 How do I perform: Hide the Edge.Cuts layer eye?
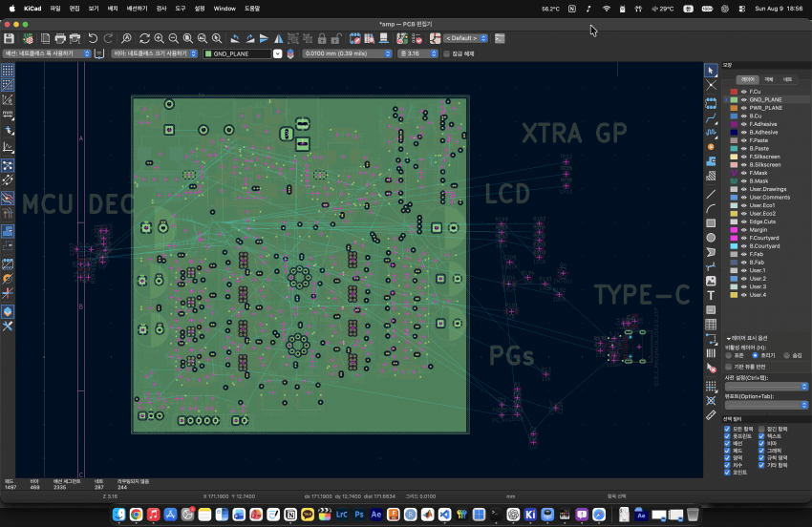coord(743,221)
